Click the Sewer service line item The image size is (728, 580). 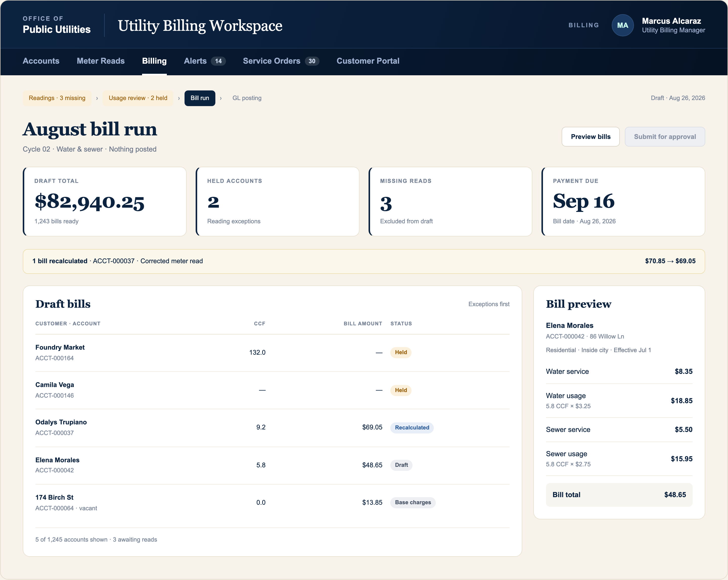coord(619,430)
